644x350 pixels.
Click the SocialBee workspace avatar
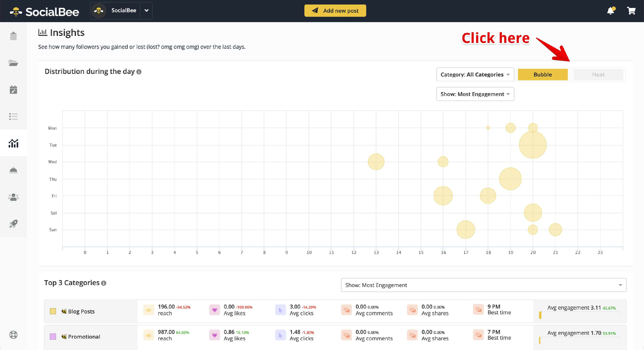pos(99,11)
